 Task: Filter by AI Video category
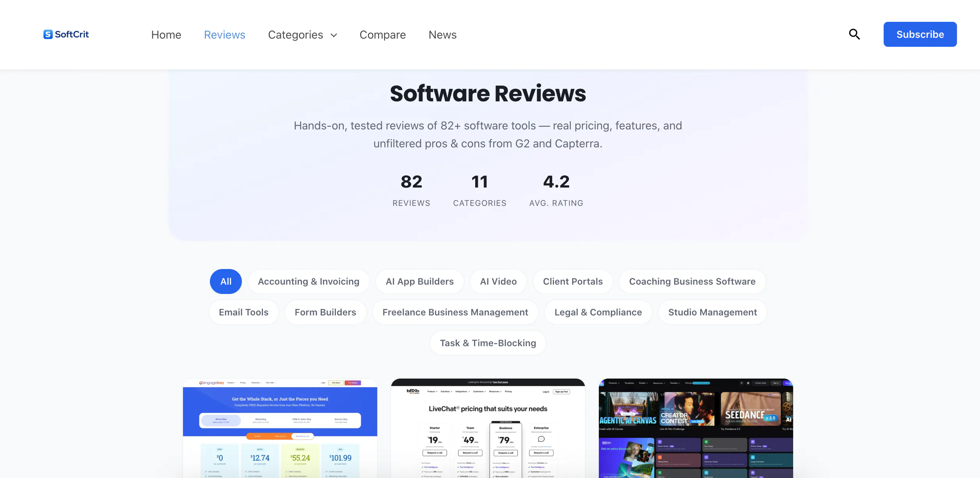(499, 281)
